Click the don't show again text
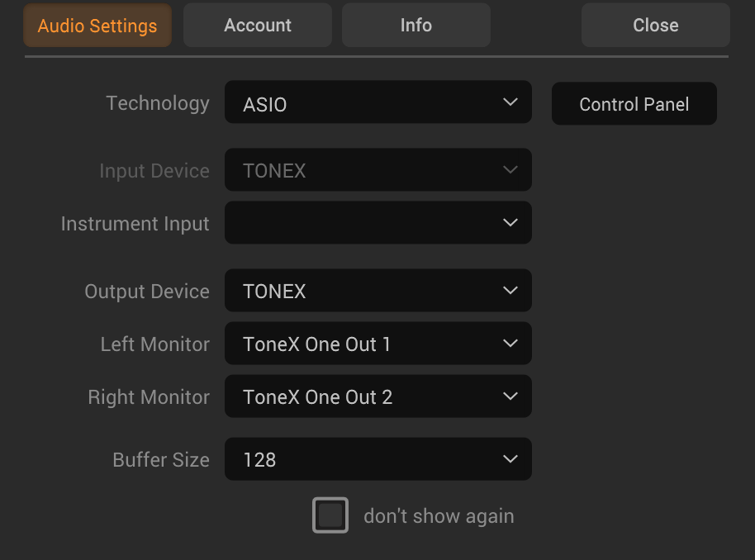 pos(439,516)
